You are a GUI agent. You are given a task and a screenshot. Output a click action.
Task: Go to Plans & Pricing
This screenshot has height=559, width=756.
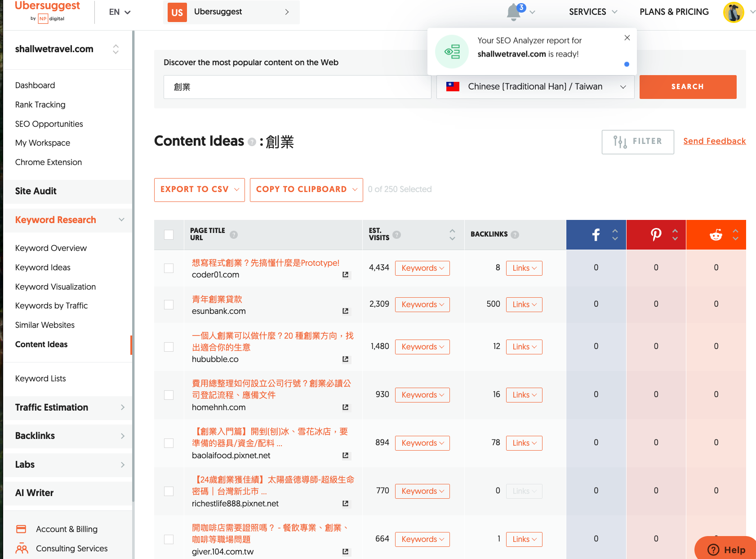click(x=674, y=12)
